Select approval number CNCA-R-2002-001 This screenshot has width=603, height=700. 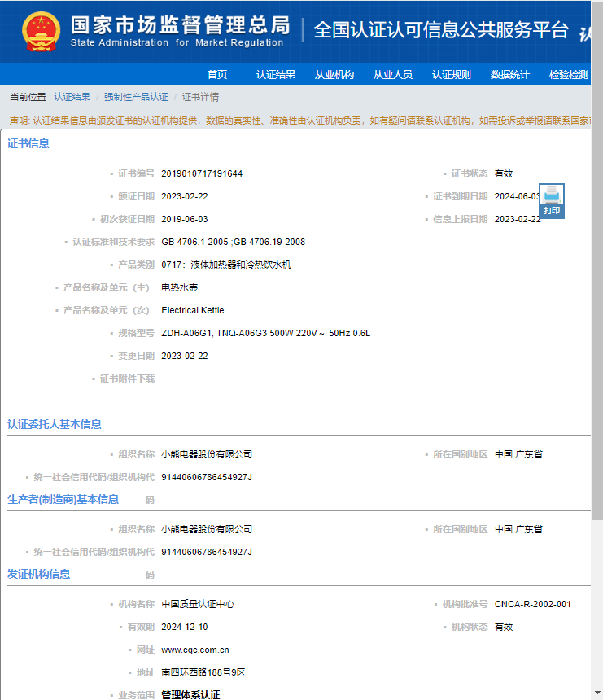tap(532, 605)
